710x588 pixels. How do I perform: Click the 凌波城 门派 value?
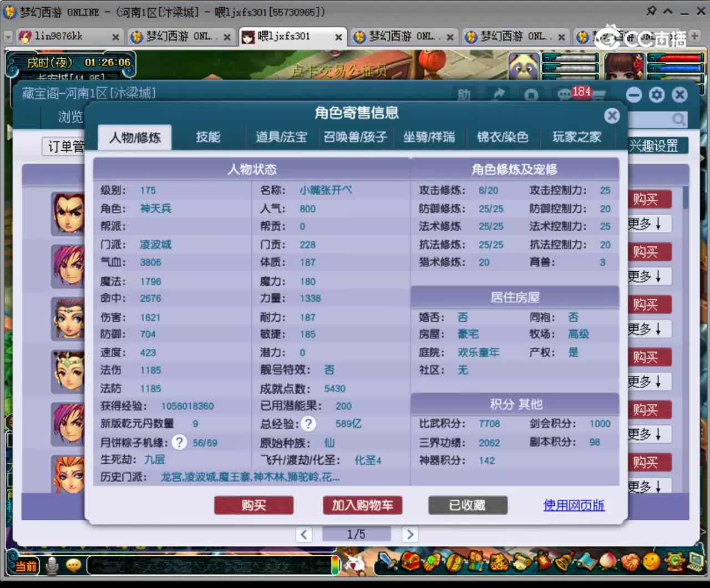click(155, 245)
